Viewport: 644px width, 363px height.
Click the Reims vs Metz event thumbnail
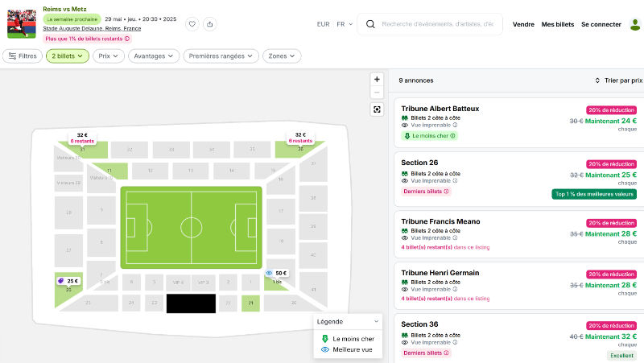point(22,24)
